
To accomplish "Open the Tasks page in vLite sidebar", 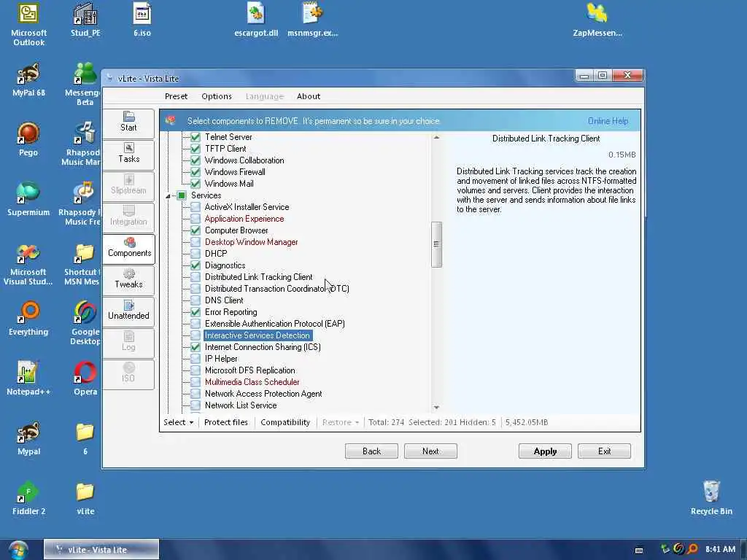I will pos(128,154).
